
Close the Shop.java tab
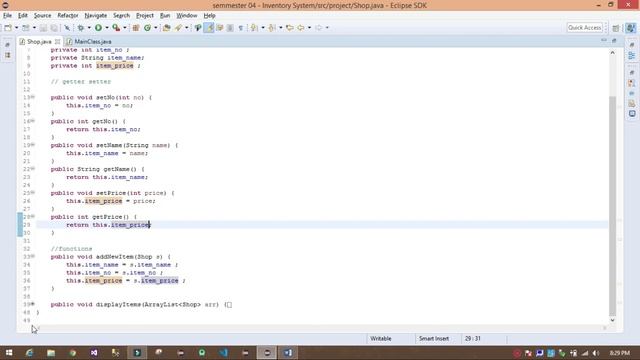(58, 42)
